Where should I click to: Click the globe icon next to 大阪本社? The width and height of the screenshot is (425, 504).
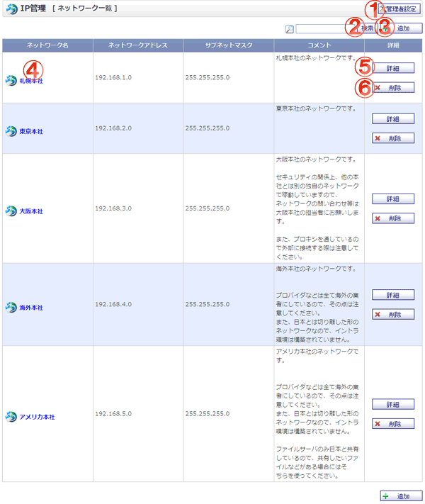[x=11, y=211]
